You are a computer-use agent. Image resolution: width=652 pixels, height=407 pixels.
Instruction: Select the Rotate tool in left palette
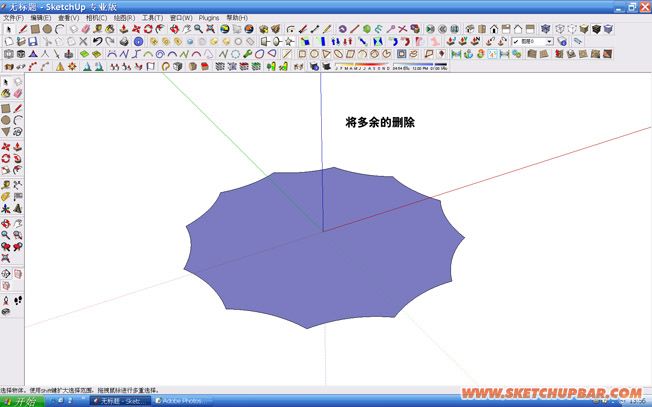[6, 158]
